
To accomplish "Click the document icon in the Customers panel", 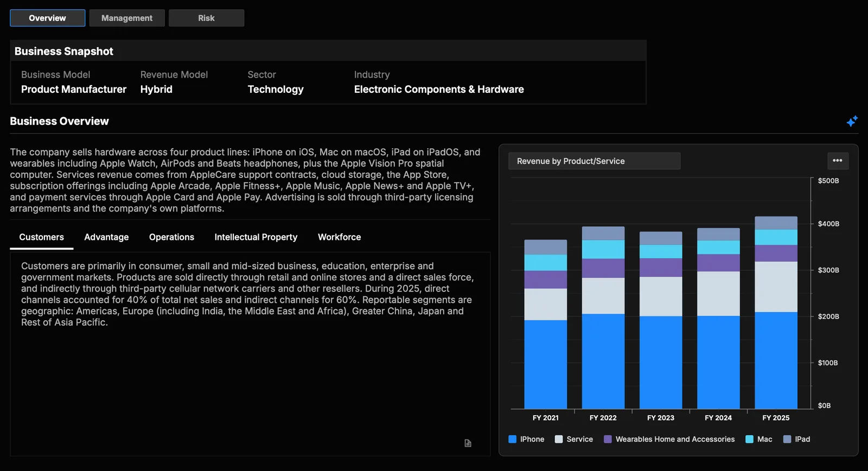I will (x=468, y=443).
